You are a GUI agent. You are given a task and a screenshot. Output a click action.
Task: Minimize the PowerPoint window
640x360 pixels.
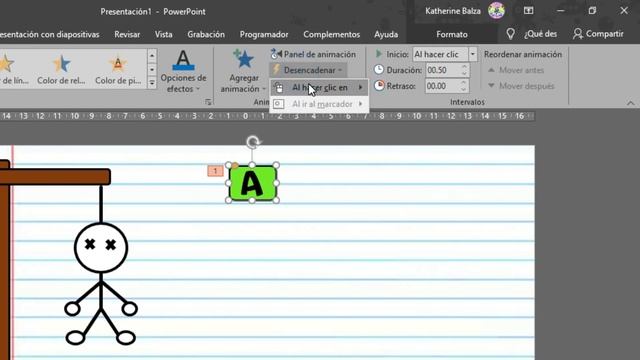[x=560, y=11]
